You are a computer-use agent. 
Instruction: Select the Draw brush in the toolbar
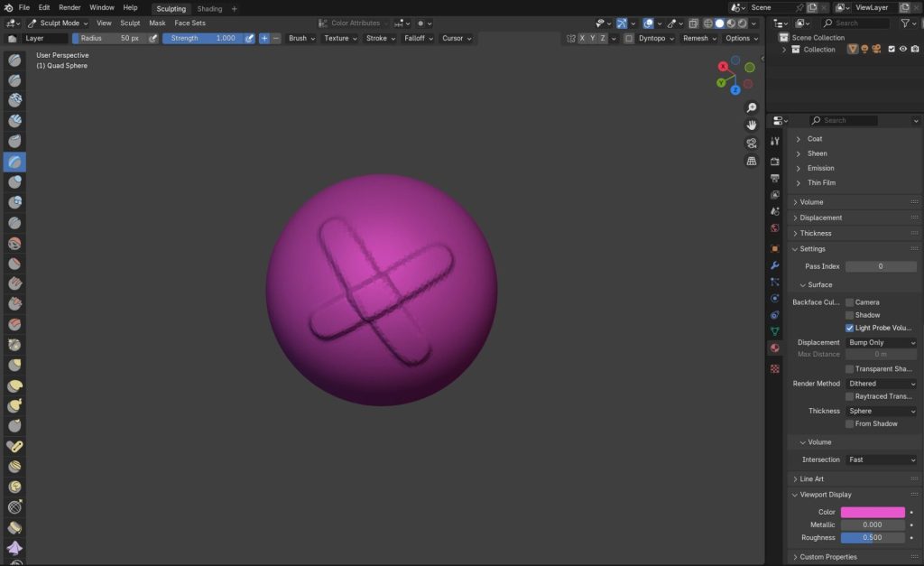click(x=14, y=60)
